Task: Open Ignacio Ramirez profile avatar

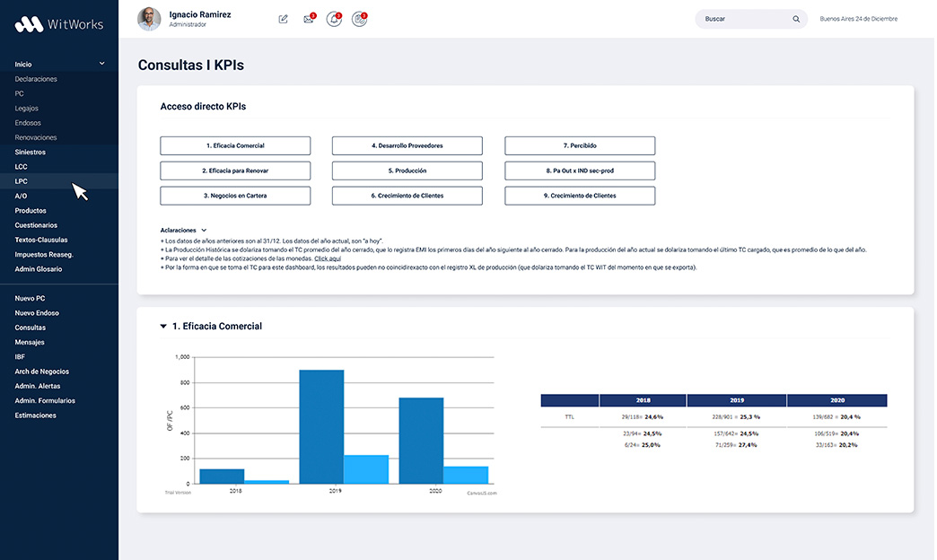Action: 150,19
